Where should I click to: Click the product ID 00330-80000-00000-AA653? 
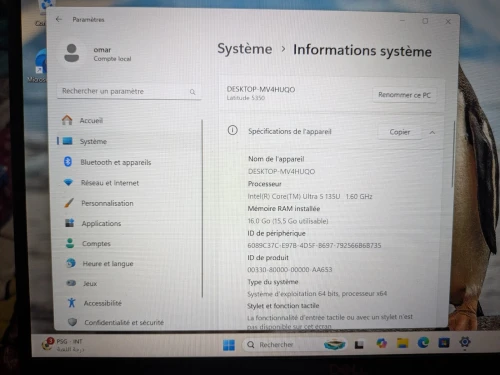pyautogui.click(x=290, y=269)
